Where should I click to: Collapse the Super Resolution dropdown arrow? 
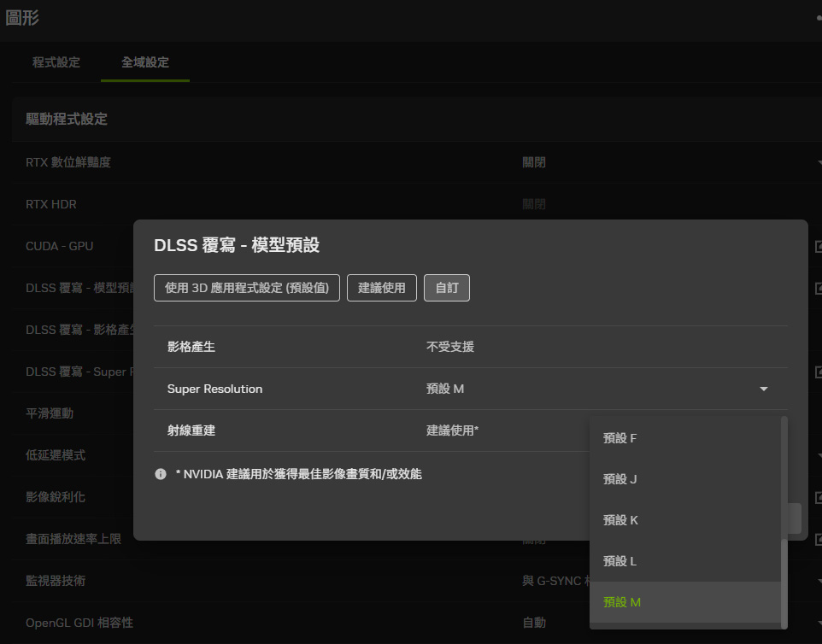pos(763,389)
